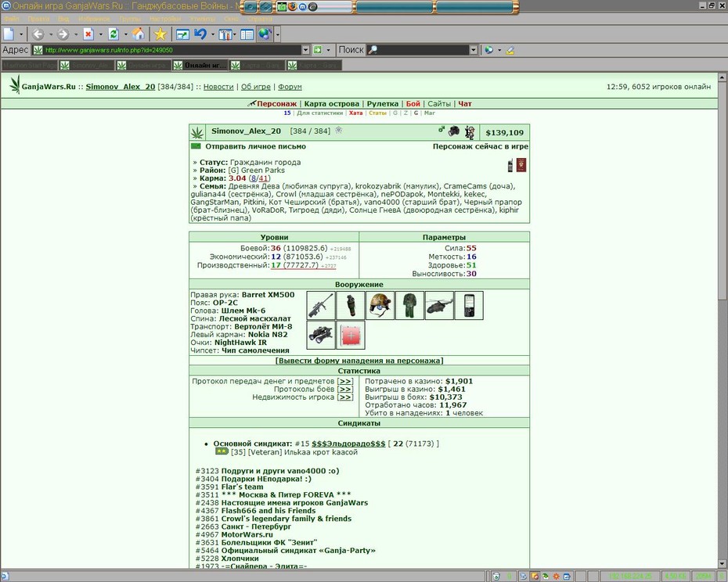728x582 pixels.
Task: Click the Barret XM500 rifle item icon
Action: (321, 305)
